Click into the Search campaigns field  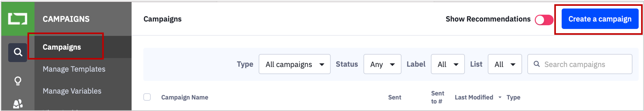tap(580, 64)
